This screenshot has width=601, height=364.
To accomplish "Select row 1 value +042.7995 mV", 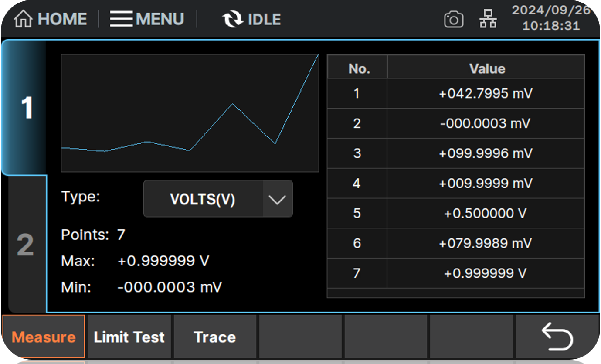I will [486, 93].
